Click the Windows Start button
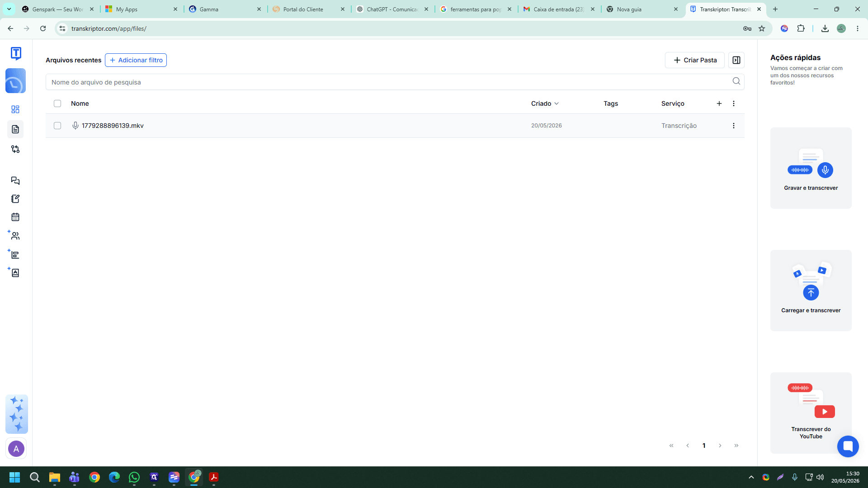The image size is (868, 488). pyautogui.click(x=14, y=477)
